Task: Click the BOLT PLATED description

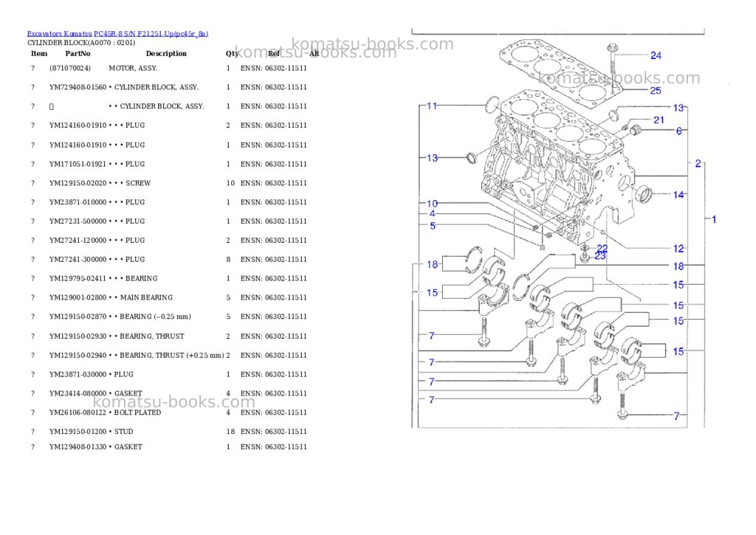Action: click(x=137, y=413)
